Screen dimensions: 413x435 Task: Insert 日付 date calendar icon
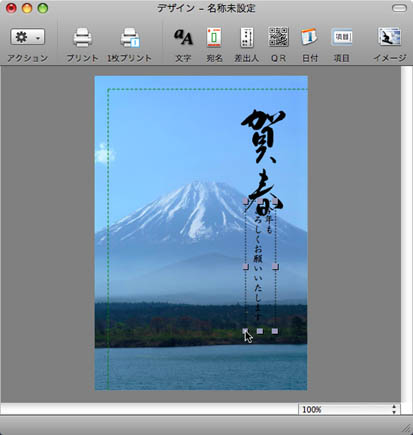310,37
